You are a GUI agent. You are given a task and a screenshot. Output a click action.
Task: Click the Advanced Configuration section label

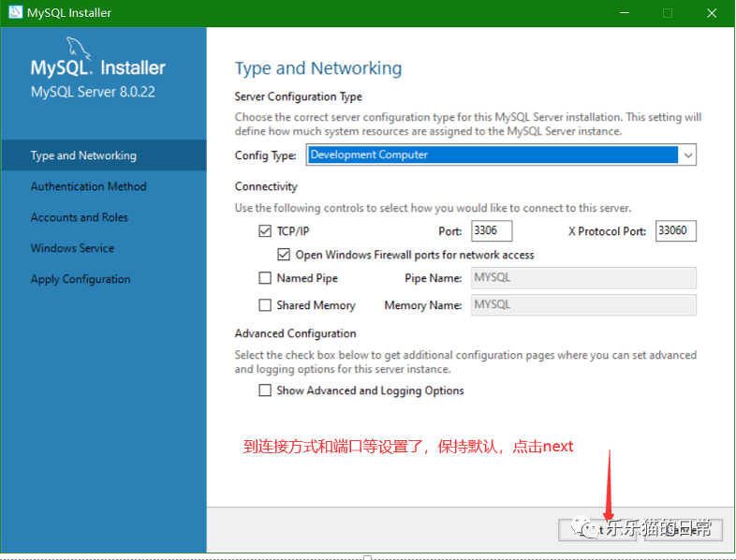point(295,333)
